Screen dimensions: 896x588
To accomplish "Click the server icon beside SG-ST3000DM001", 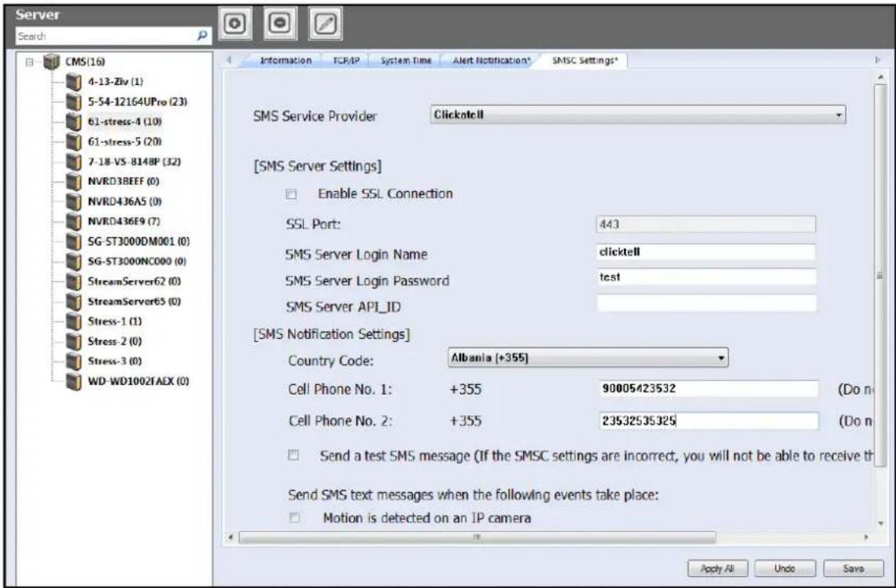I will pos(74,241).
